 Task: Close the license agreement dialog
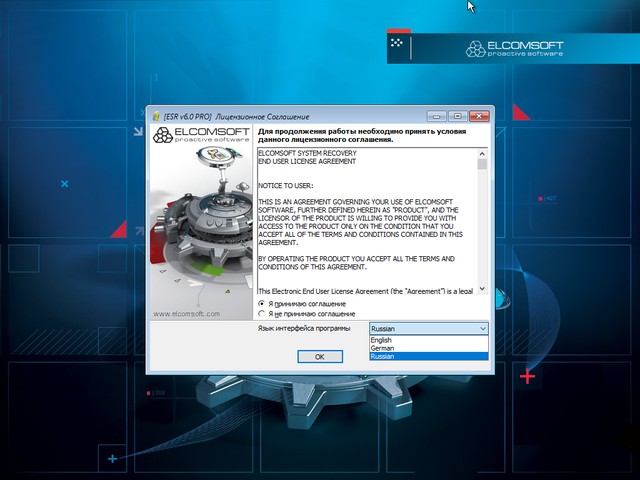point(478,116)
